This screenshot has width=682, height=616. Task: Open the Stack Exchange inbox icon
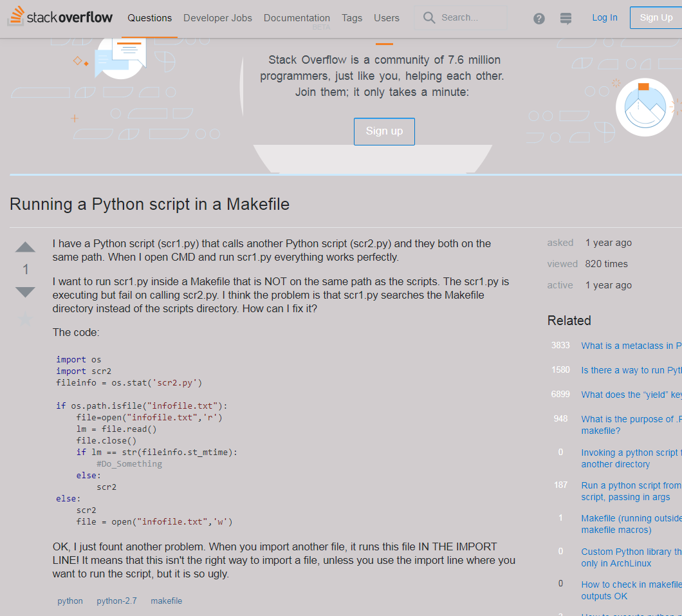tap(566, 18)
